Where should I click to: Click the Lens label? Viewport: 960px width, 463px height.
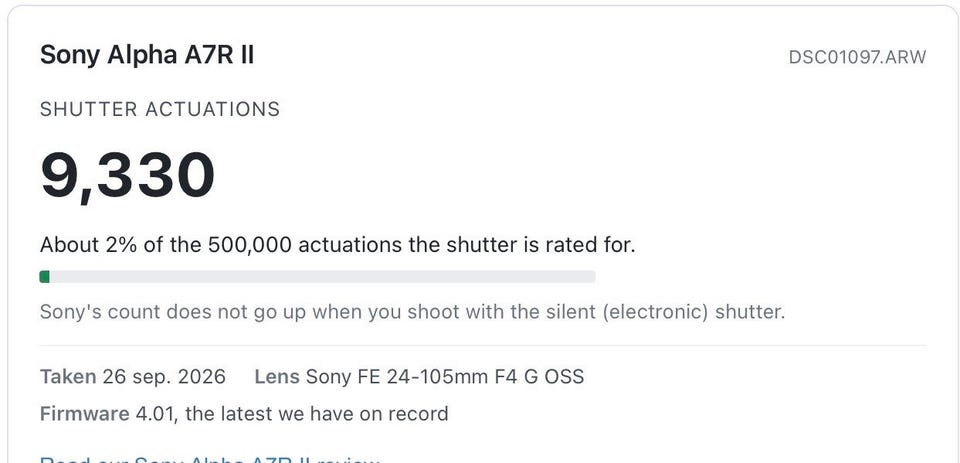click(x=277, y=376)
